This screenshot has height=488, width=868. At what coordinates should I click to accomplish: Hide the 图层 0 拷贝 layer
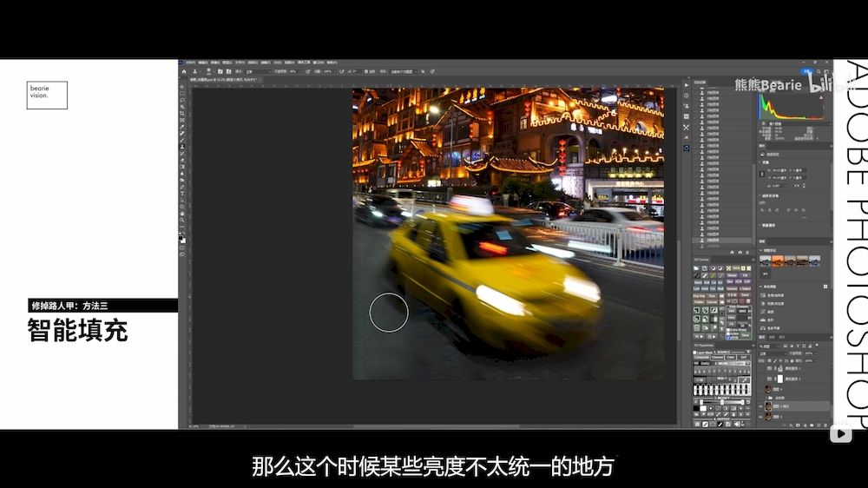760,406
